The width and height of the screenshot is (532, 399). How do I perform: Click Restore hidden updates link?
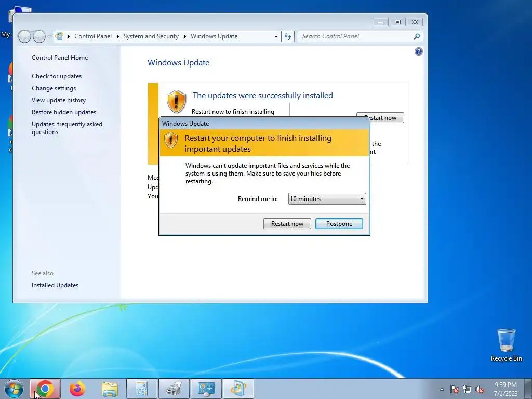point(64,112)
